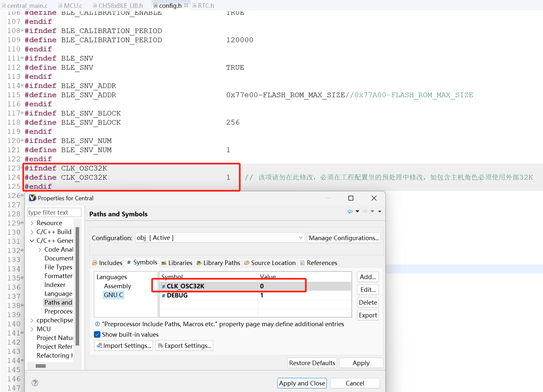Image resolution: width=543 pixels, height=392 pixels.
Task: Click the Edit... symbol button
Action: (x=368, y=290)
